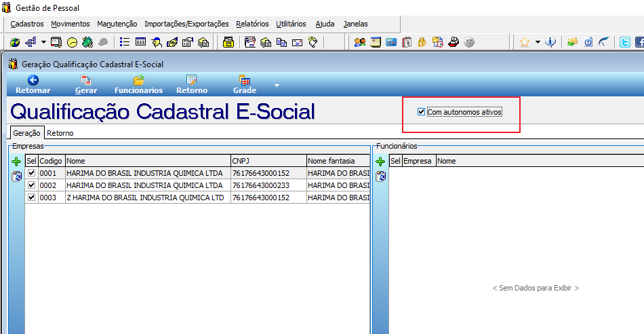Click the price tag icon

click(x=313, y=42)
